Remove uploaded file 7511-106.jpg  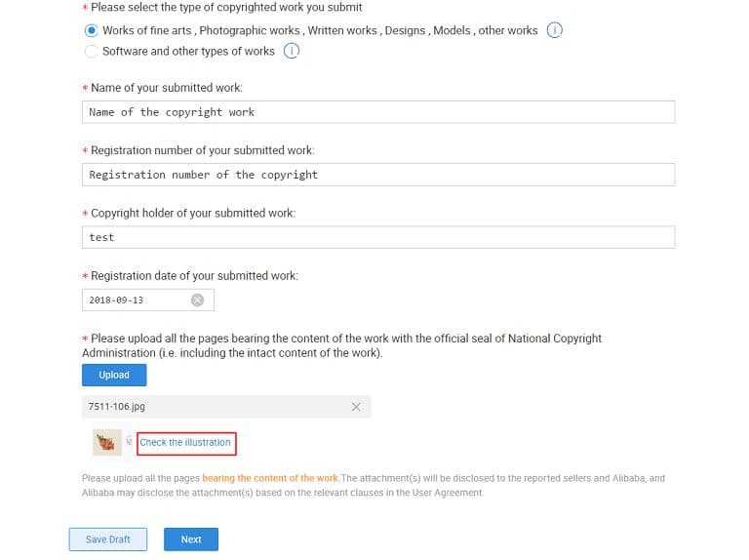[356, 407]
